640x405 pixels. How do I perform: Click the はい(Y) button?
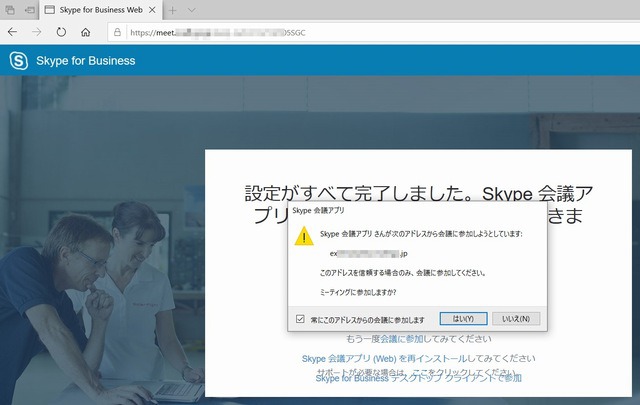point(463,319)
